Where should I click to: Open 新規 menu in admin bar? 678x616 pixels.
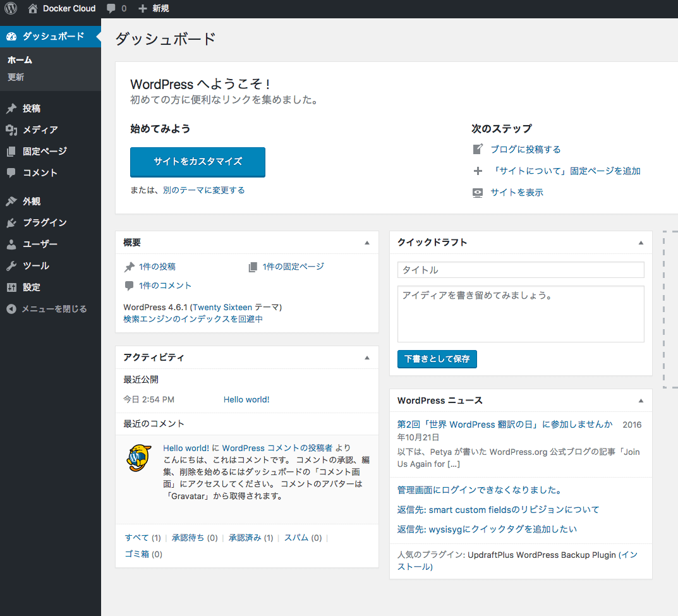[x=154, y=9]
